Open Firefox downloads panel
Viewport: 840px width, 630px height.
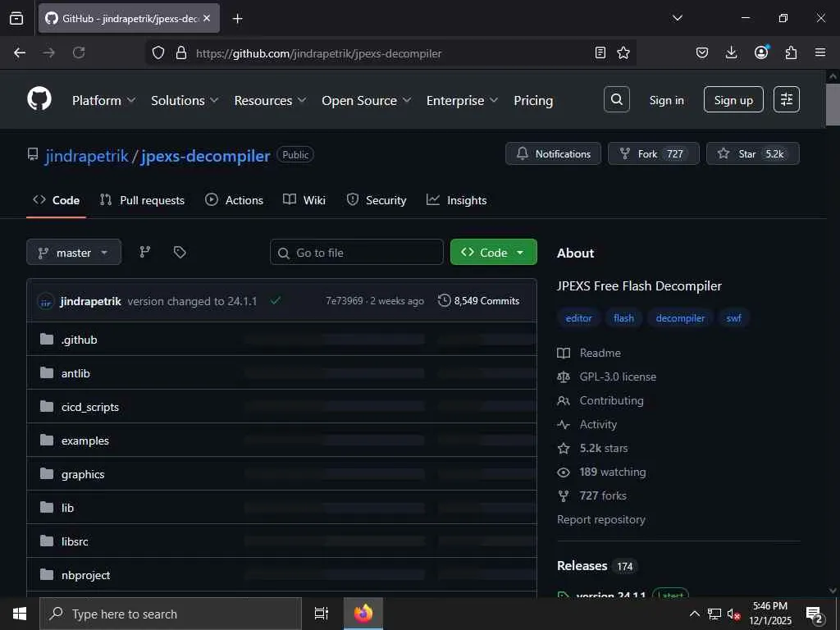pos(731,52)
